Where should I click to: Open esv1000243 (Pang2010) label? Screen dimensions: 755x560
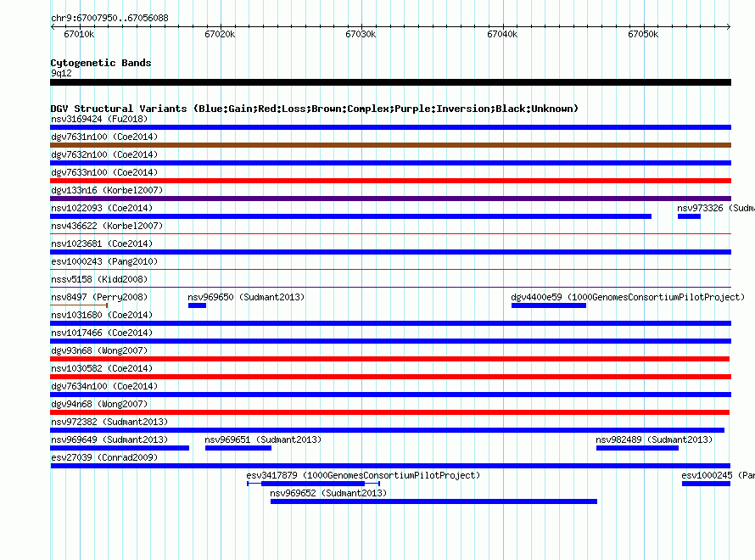coord(104,261)
